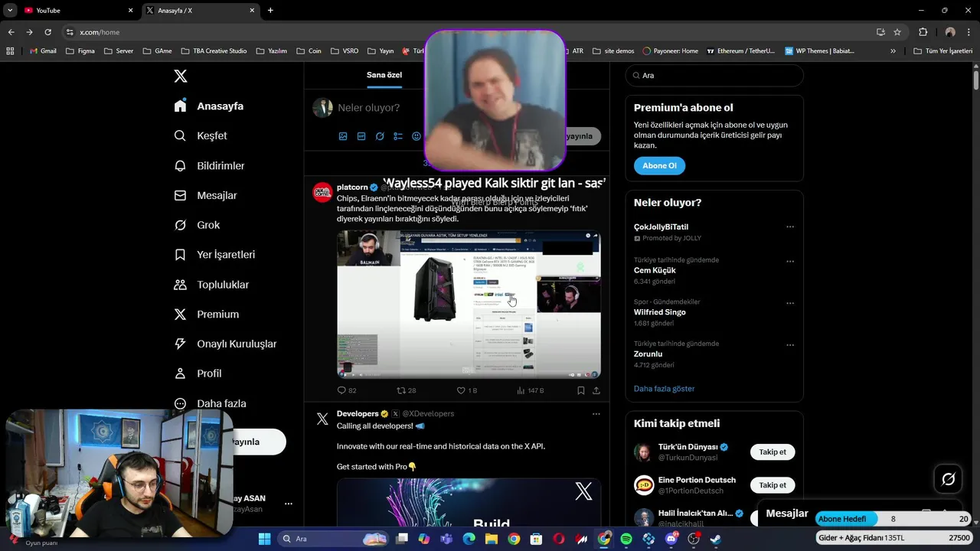Reload the page

(47, 32)
